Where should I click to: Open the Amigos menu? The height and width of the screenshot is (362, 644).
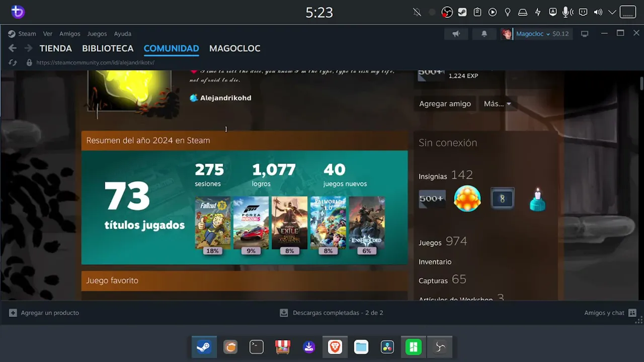point(70,34)
